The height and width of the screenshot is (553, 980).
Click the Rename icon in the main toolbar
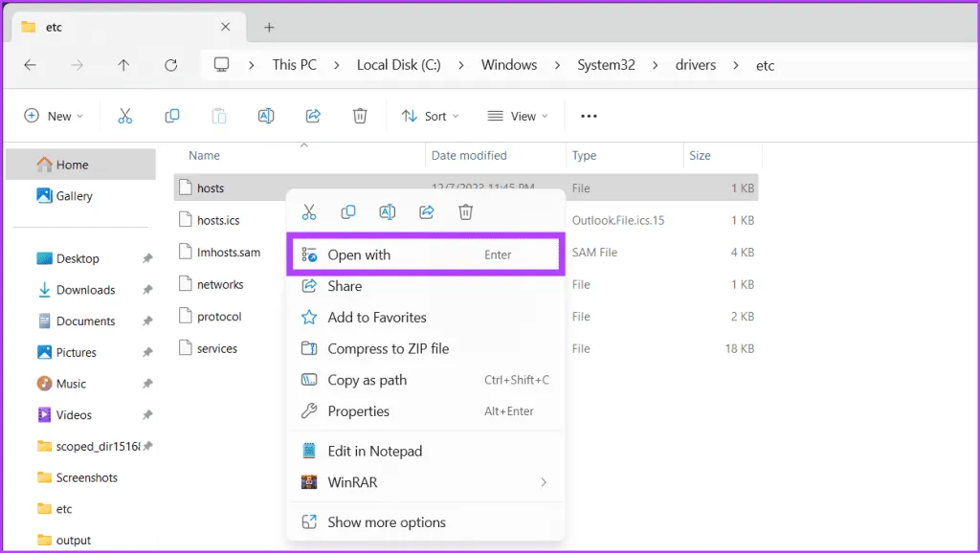(x=266, y=116)
